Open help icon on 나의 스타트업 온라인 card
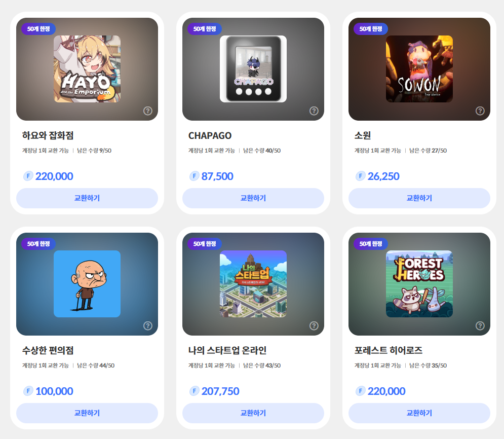The image size is (504, 439). (x=314, y=326)
